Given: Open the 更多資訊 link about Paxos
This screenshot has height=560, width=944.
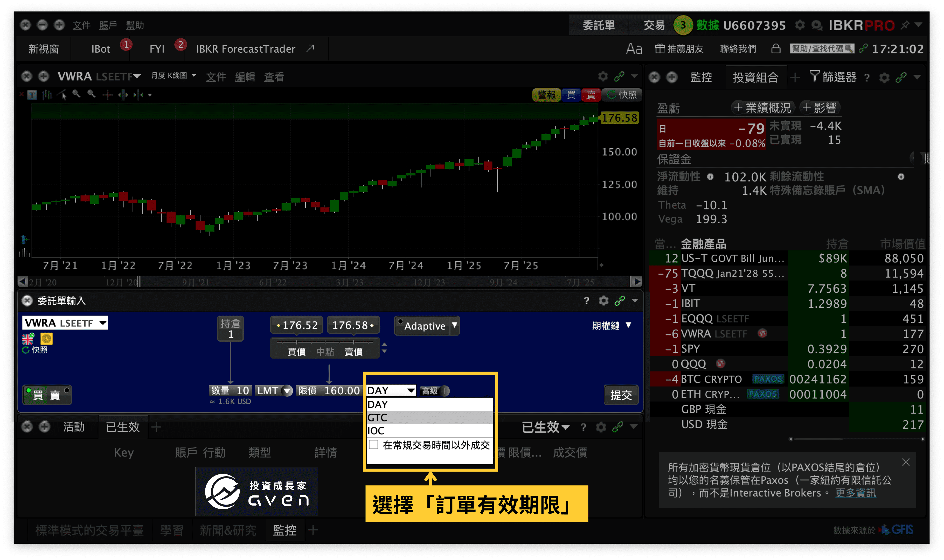Looking at the screenshot, I should 856,493.
